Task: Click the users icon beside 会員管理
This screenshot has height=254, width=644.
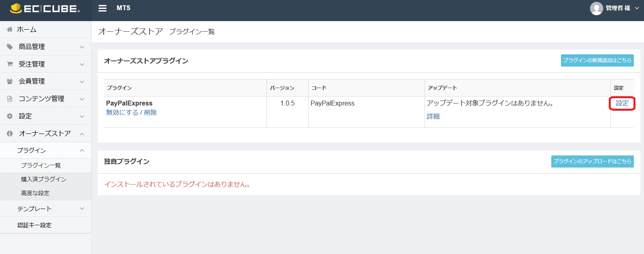Action: (10, 81)
